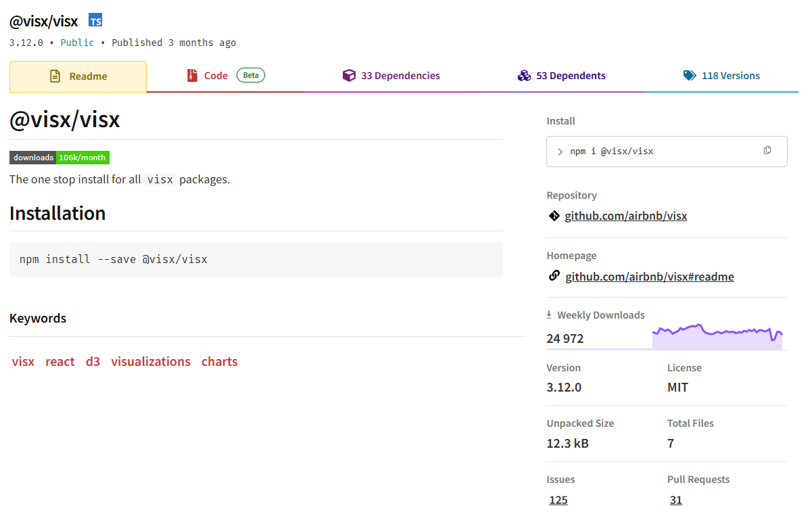Open the visx#readme homepage link
Image resolution: width=812 pixels, height=514 pixels.
click(650, 277)
